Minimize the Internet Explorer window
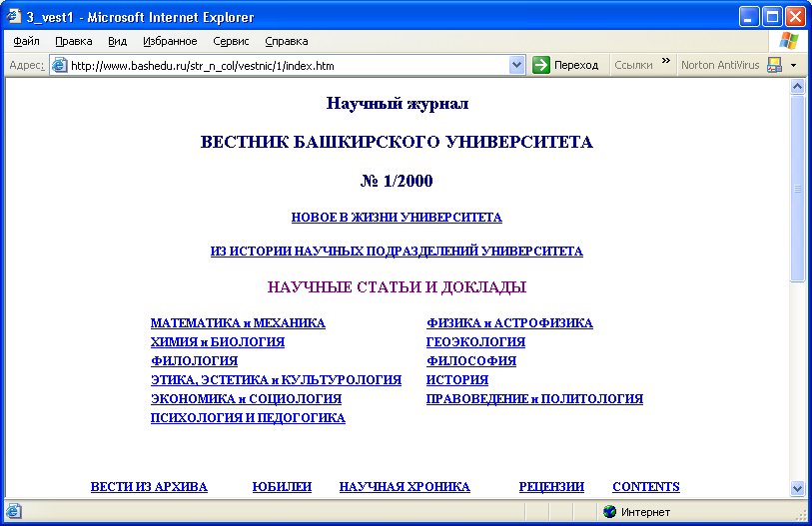 pyautogui.click(x=748, y=17)
